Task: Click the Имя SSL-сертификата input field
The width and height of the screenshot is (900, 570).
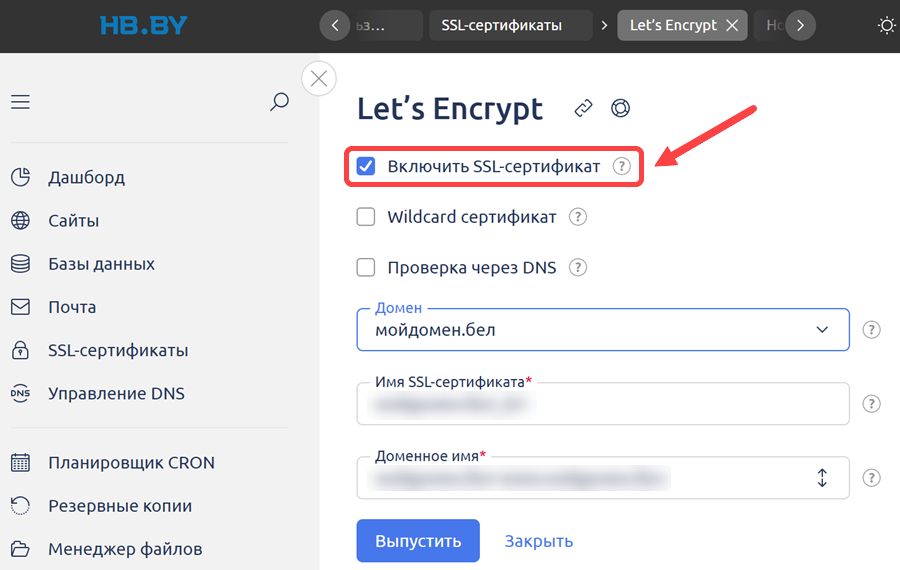Action: (603, 404)
